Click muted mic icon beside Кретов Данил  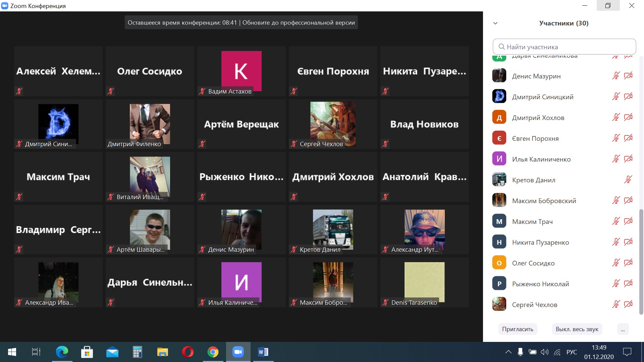click(628, 180)
